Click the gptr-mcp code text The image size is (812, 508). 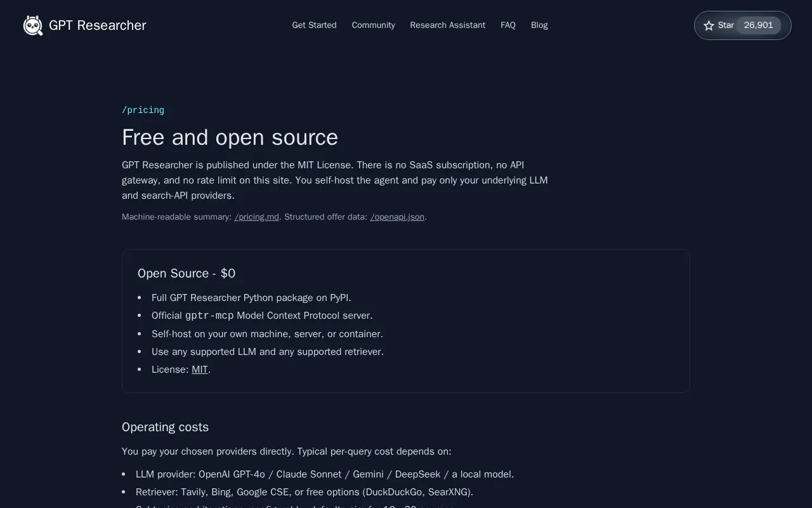pyautogui.click(x=209, y=316)
